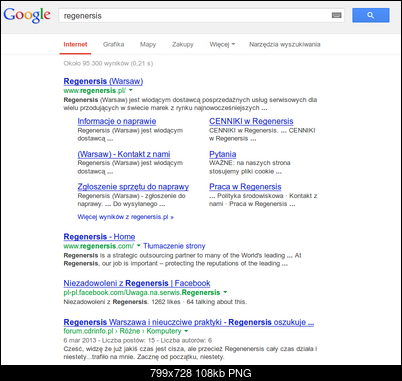The image size is (402, 381).
Task: Click the 'Tłumaczenie strony' translate link
Action: pyautogui.click(x=174, y=246)
